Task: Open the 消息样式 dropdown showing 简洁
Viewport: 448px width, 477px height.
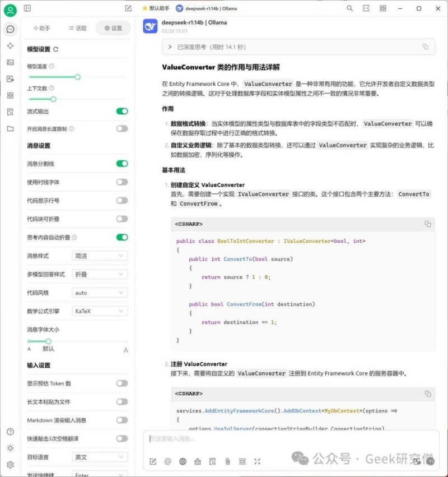Action: (99, 255)
